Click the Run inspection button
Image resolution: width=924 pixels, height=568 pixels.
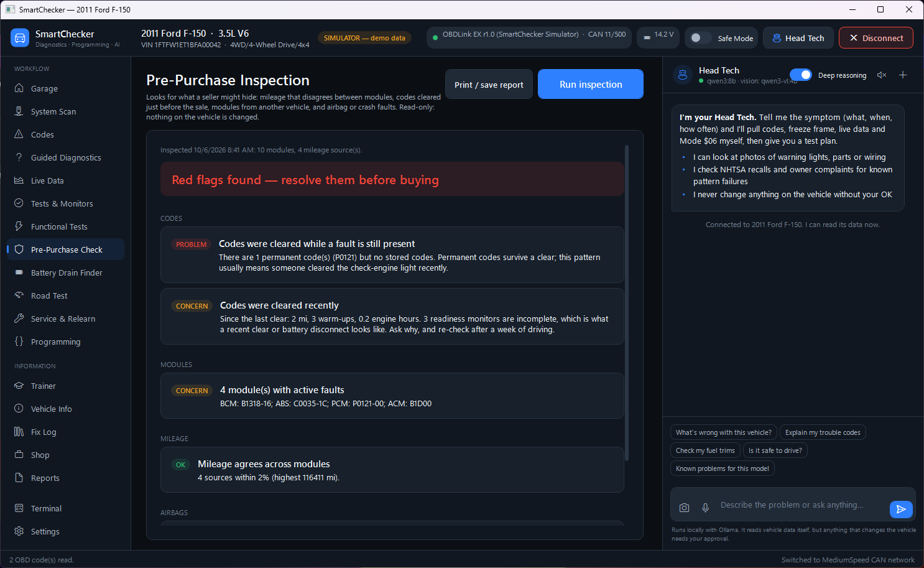591,84
